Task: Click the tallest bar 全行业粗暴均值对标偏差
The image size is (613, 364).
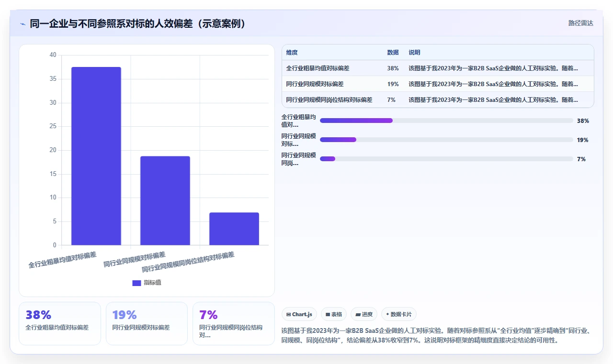Action: [96, 156]
